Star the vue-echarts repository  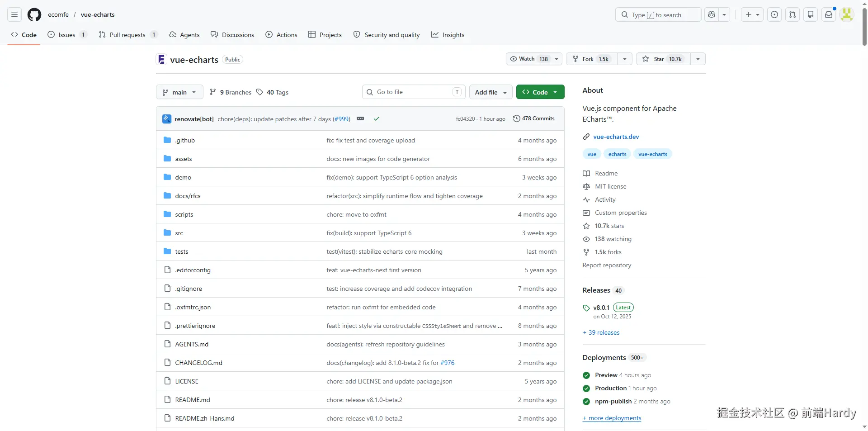[661, 59]
